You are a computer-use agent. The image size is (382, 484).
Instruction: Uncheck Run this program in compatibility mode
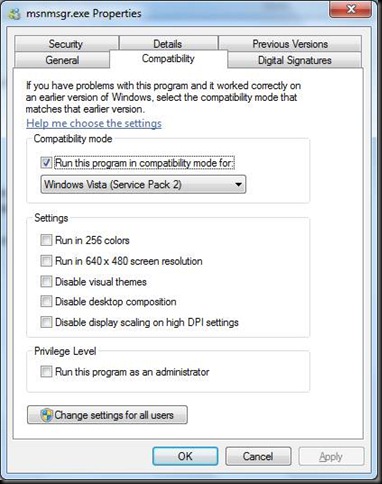(x=46, y=163)
